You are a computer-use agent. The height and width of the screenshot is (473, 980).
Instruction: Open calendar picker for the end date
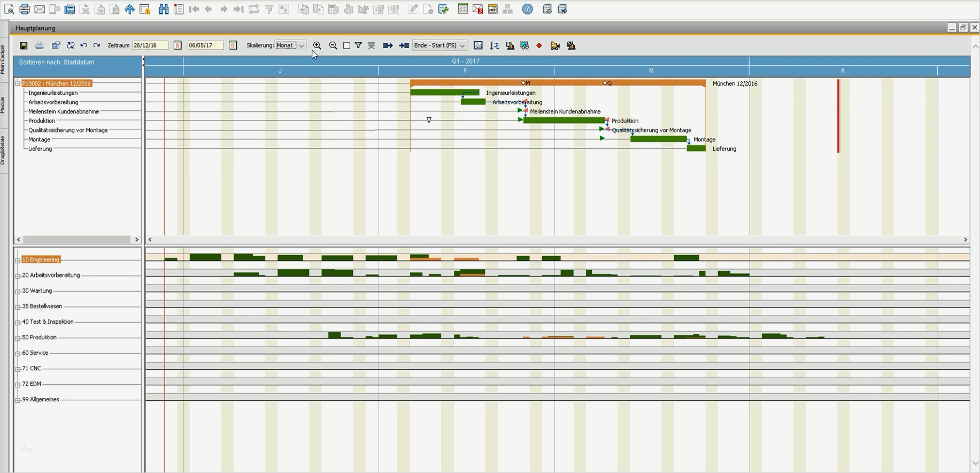pos(233,45)
